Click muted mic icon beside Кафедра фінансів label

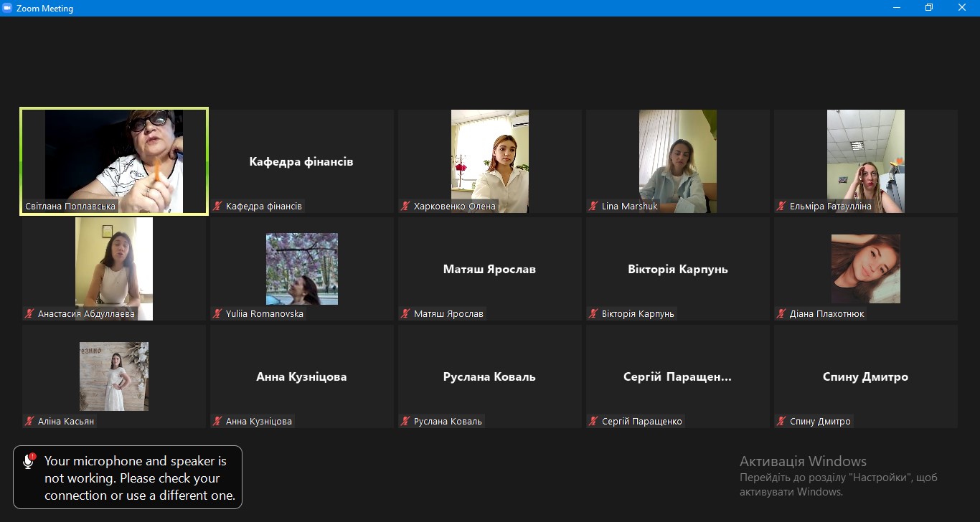point(217,207)
